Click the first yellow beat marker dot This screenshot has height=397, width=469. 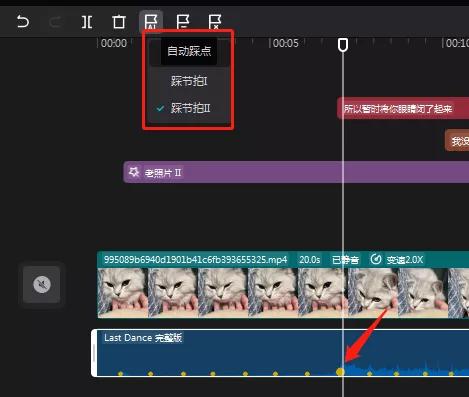(120, 374)
